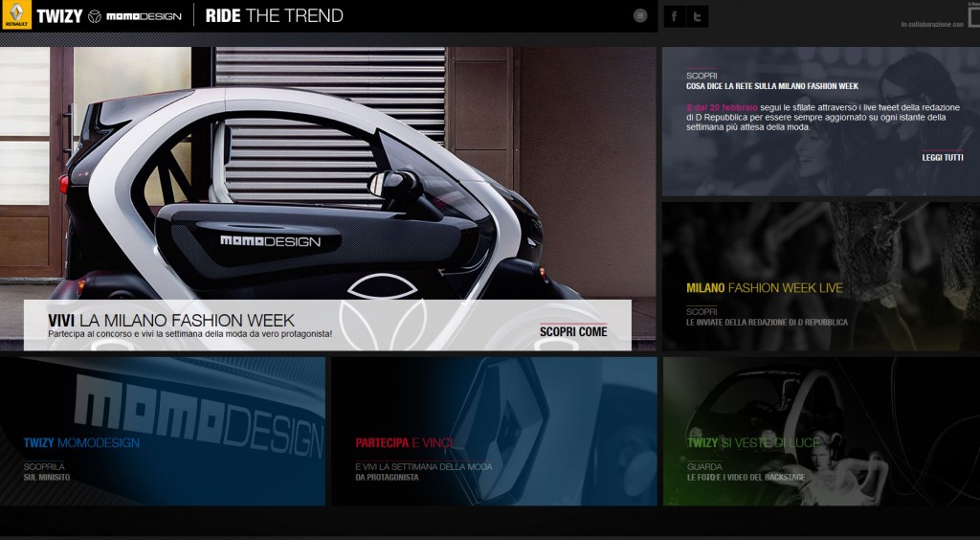980x540 pixels.
Task: Click the RIDE THE TREND title
Action: pos(275,15)
